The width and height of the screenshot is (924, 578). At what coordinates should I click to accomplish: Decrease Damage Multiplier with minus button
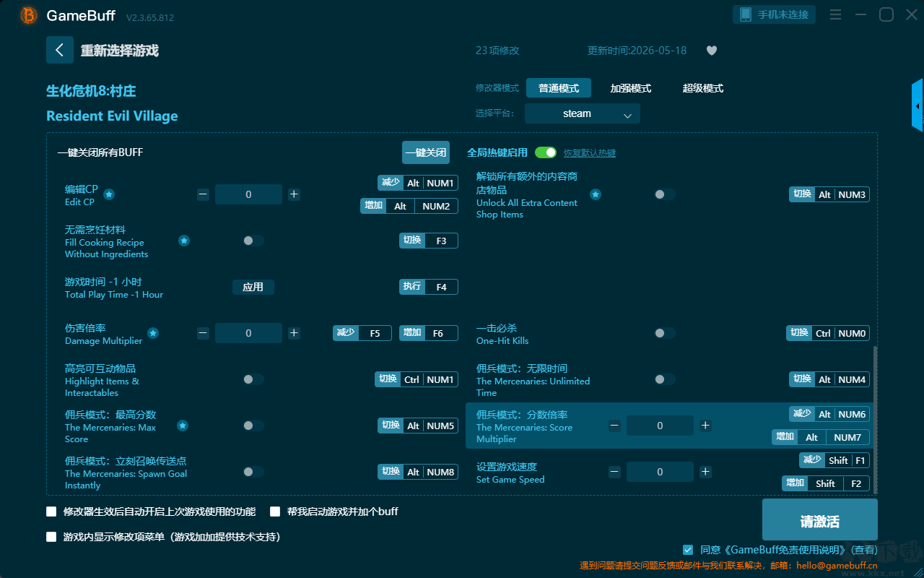click(x=204, y=333)
